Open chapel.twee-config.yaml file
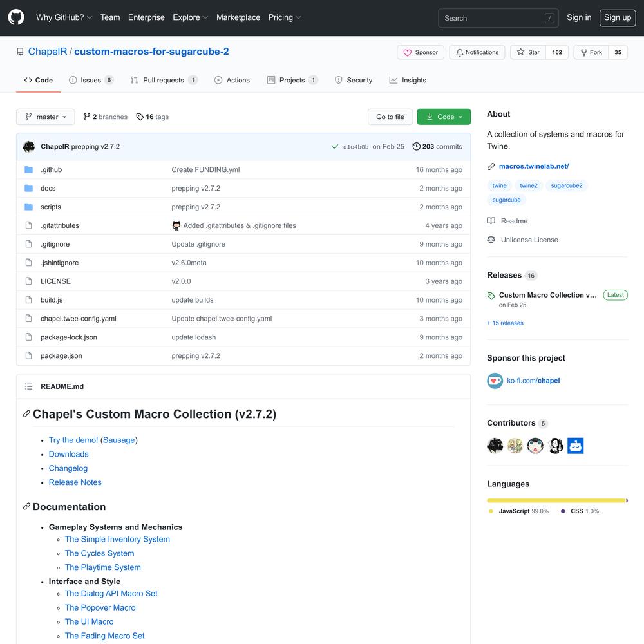This screenshot has height=644, width=644. (x=79, y=319)
